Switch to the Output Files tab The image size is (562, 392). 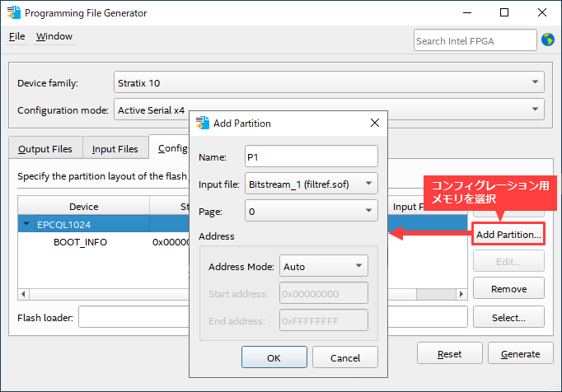pos(44,149)
